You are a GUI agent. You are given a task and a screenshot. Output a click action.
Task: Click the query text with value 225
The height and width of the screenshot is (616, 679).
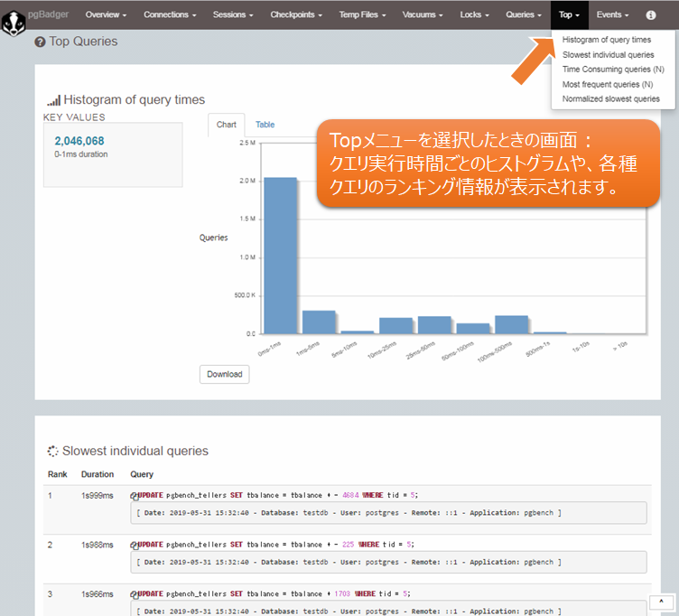[276, 545]
